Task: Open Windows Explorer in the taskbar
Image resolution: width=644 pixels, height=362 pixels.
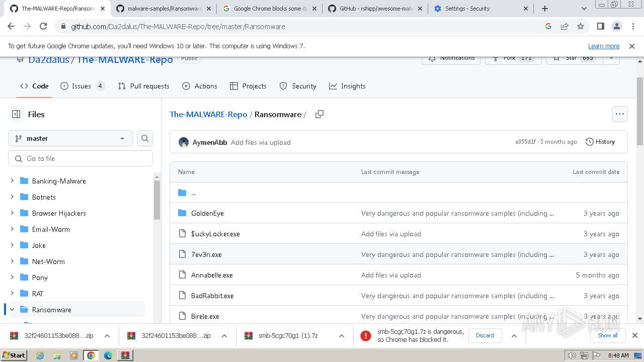Action: 57,355
